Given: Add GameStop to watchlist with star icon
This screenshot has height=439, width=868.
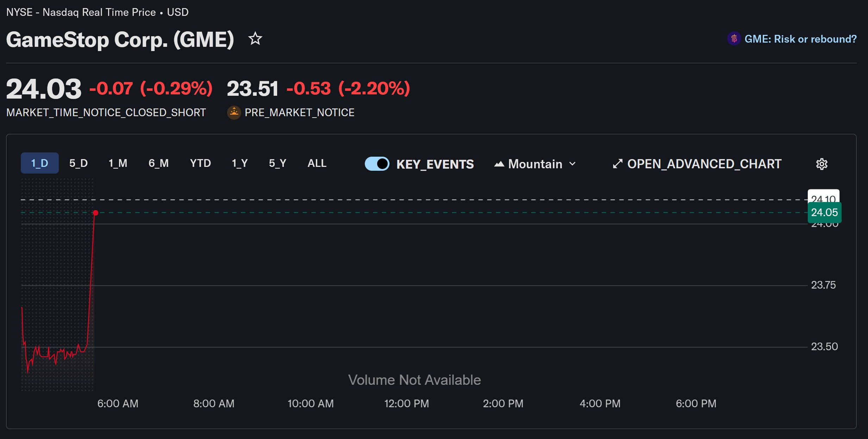Looking at the screenshot, I should click(x=255, y=39).
